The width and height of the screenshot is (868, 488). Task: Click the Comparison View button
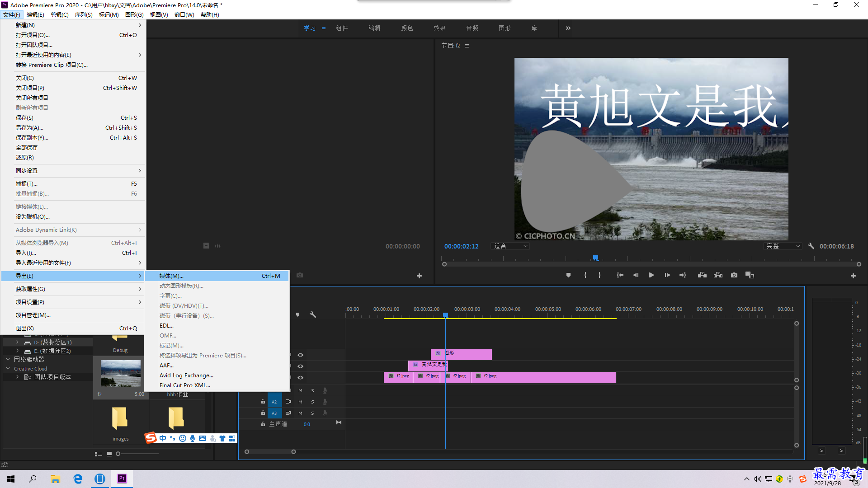click(x=750, y=275)
